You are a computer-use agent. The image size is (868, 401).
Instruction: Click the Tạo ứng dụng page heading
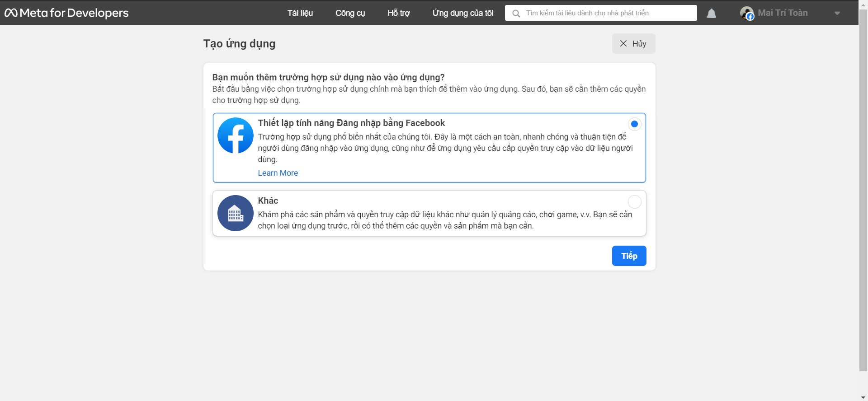(239, 44)
